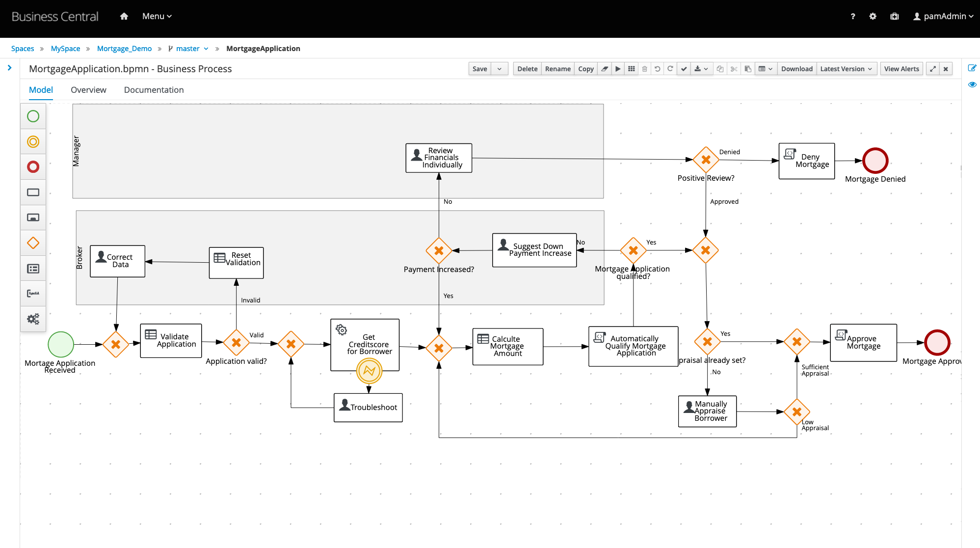Toggle maximize editor expand arrows button
Viewport: 980px width, 548px height.
pos(933,69)
